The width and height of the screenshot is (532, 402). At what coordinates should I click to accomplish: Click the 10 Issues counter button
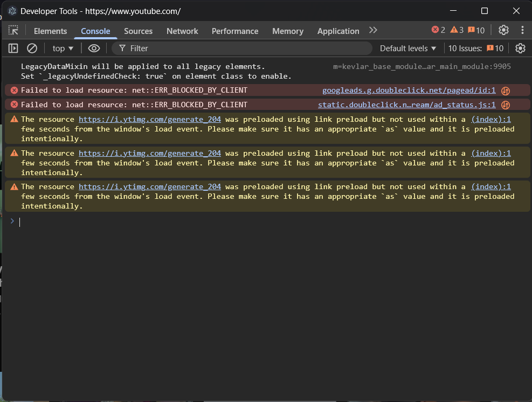click(476, 48)
